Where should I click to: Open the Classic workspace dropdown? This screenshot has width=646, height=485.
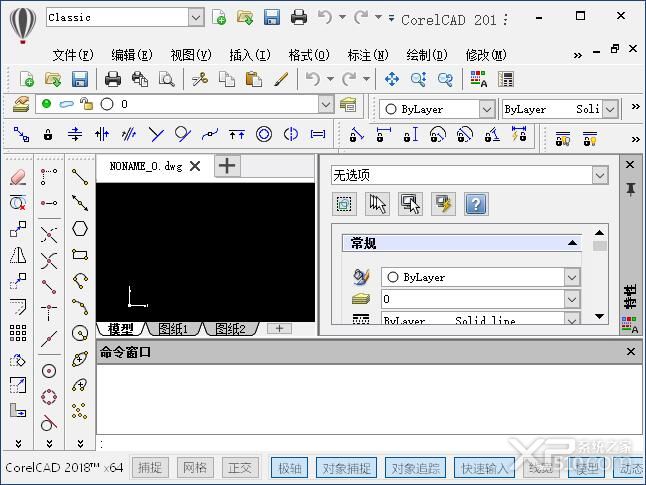coord(196,18)
